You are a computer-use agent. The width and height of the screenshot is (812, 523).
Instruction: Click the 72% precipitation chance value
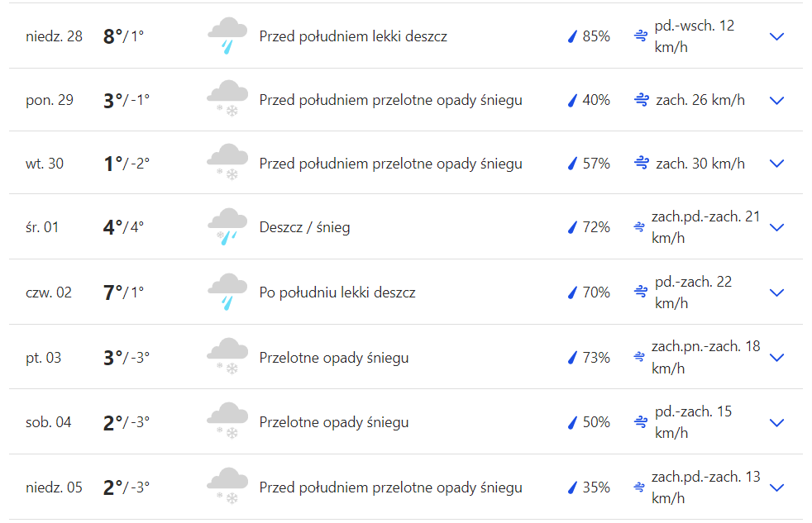point(596,227)
